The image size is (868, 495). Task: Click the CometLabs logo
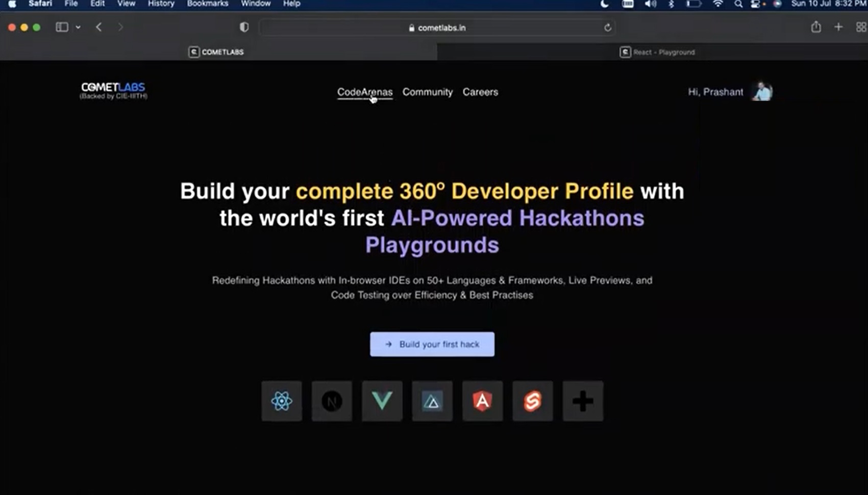pos(113,90)
